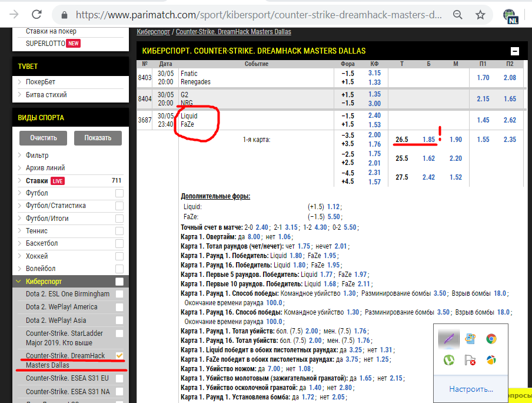This screenshot has width=532, height=403.
Task: Expand the Хоккей sport chevron
Action: pos(19,256)
